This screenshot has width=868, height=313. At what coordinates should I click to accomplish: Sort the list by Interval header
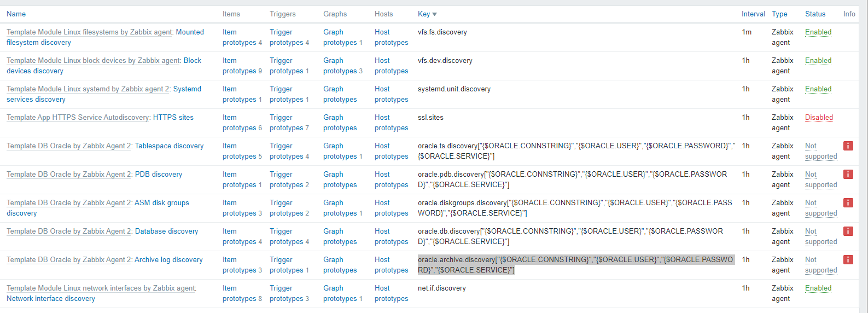coord(753,14)
